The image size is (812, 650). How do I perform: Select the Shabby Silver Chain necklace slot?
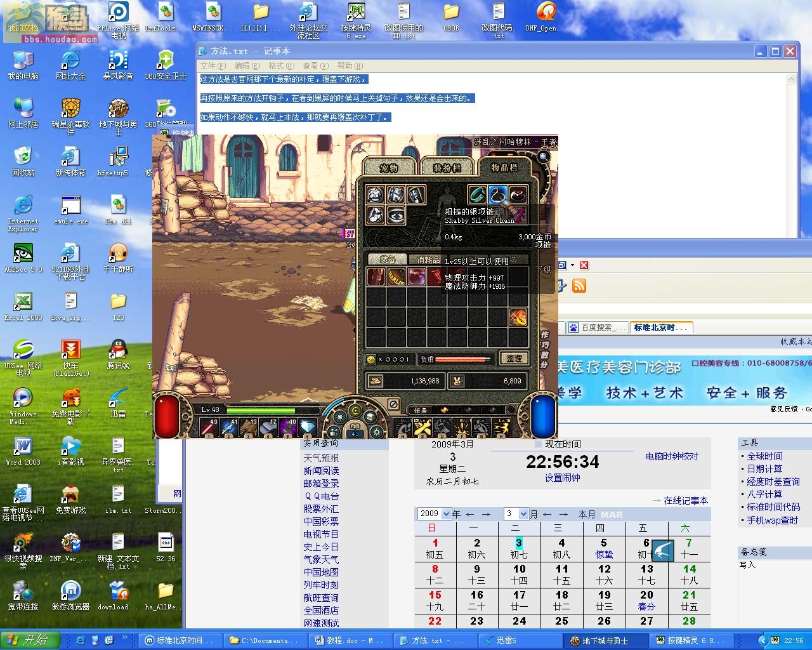(x=497, y=194)
